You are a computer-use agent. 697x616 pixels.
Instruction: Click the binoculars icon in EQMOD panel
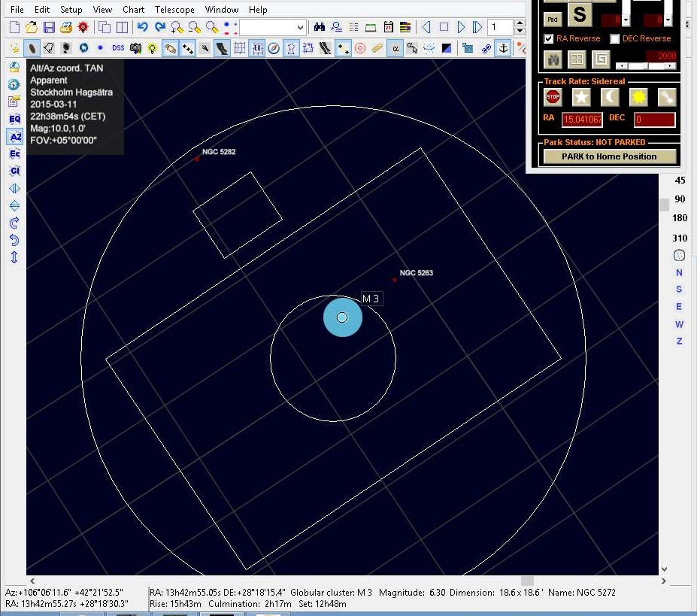coord(553,59)
